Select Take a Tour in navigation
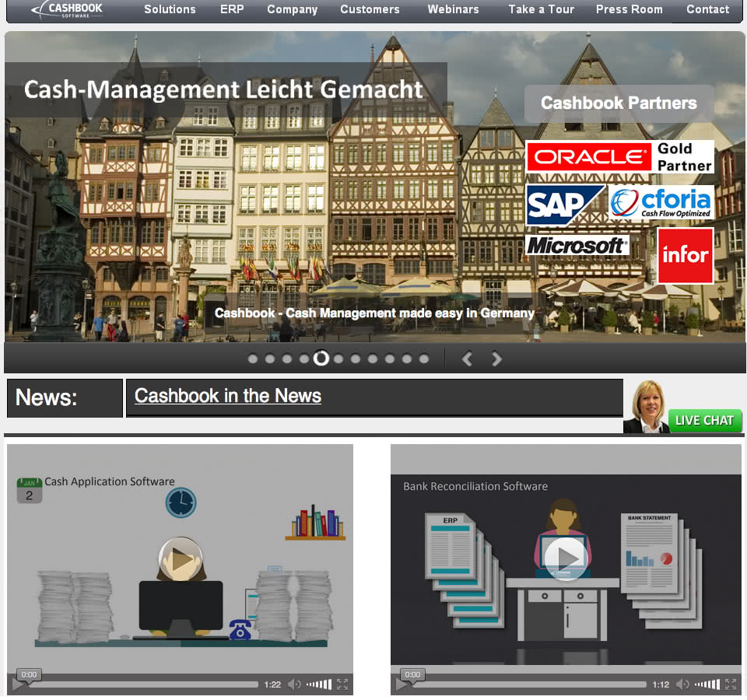This screenshot has width=747, height=700. click(542, 9)
